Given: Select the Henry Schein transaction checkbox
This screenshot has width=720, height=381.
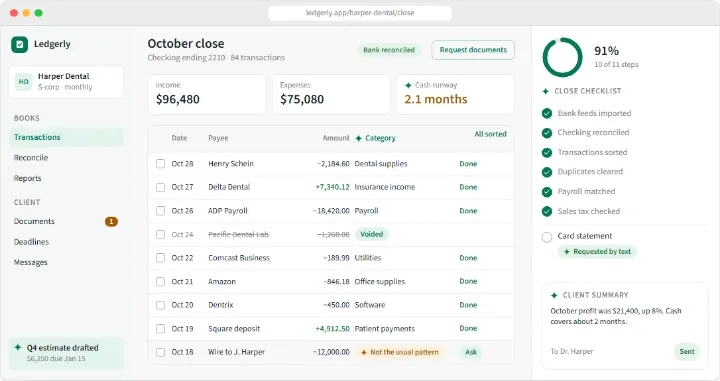Looking at the screenshot, I should [x=160, y=164].
